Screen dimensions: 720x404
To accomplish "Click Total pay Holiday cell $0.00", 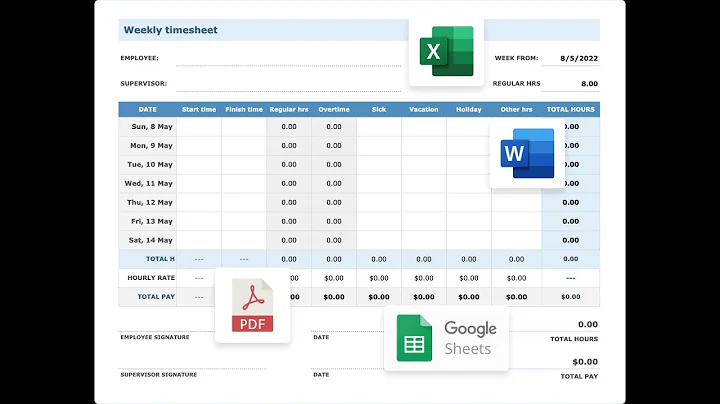I will pos(468,297).
